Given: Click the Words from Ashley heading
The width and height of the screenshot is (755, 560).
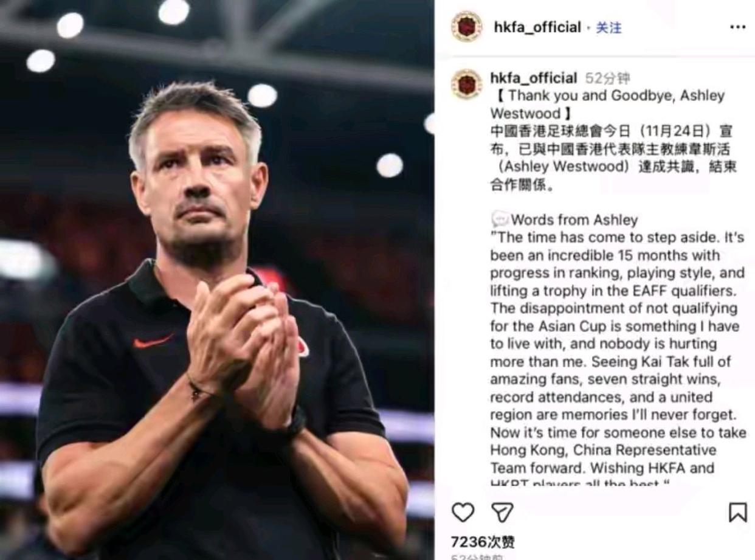Looking at the screenshot, I should 574,220.
